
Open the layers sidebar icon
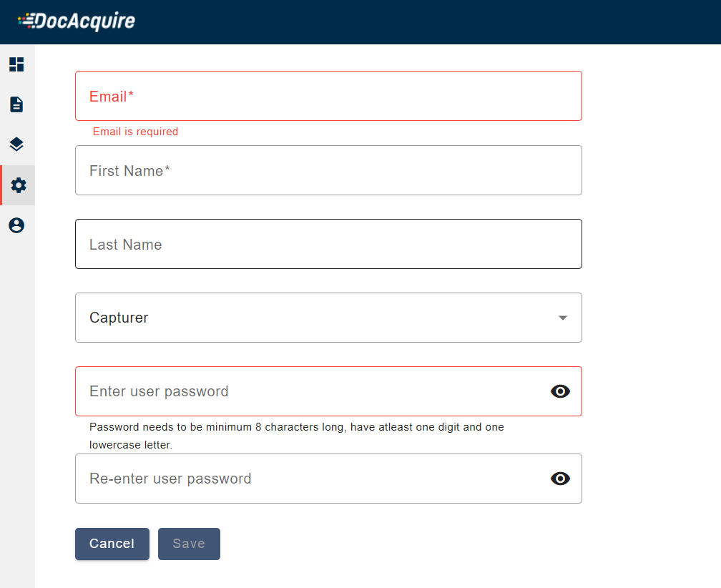tap(16, 144)
